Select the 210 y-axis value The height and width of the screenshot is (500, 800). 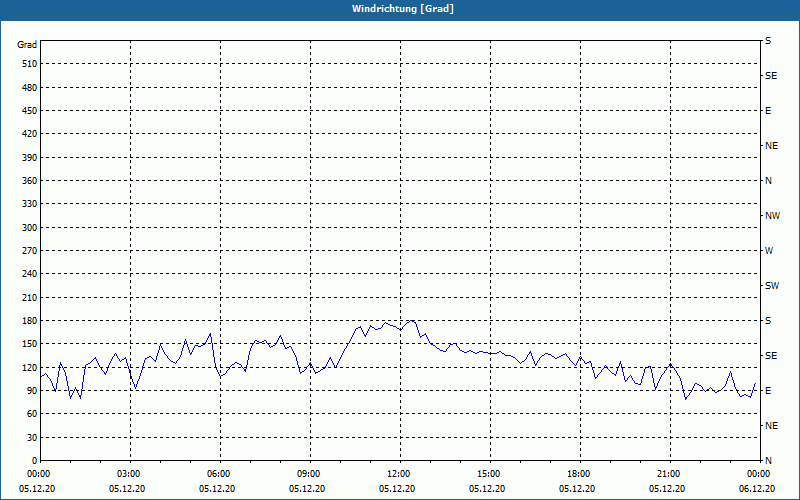30,297
